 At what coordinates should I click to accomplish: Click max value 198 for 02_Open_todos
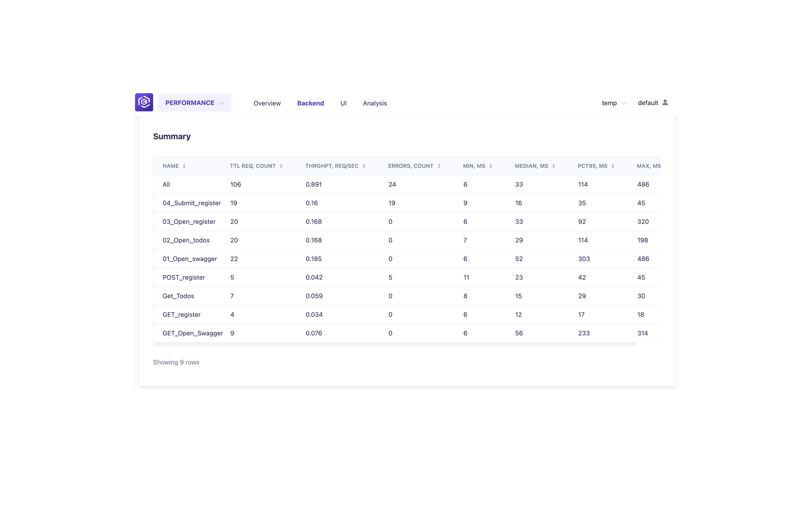[x=643, y=240]
